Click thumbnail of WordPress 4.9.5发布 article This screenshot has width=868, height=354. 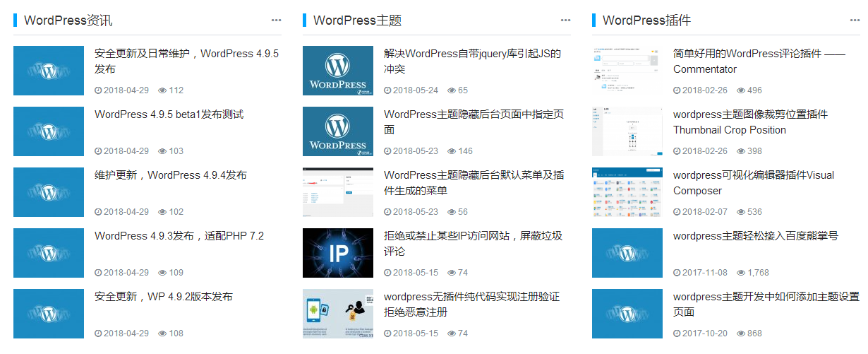click(x=49, y=71)
